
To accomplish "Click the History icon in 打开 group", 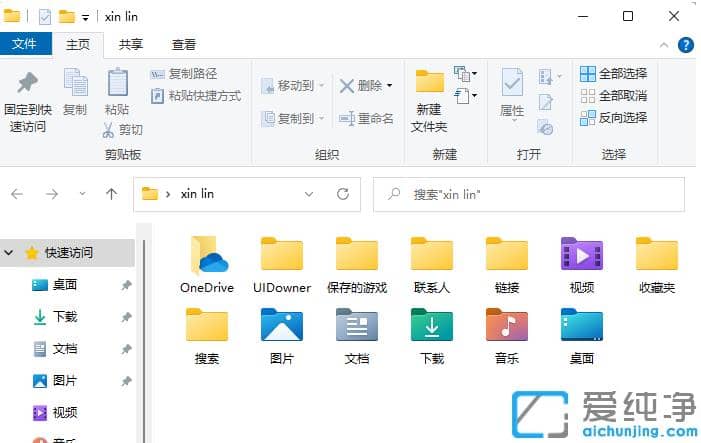I will 545,128.
